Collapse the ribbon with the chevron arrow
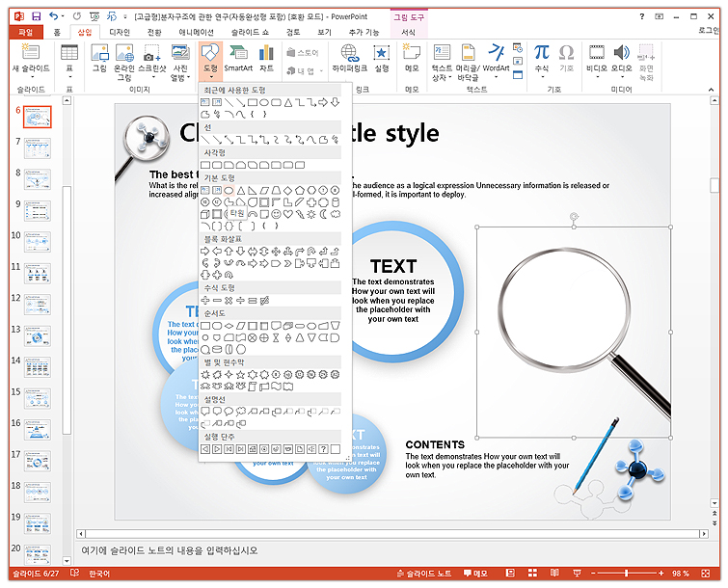This screenshot has width=728, height=588. [x=711, y=90]
